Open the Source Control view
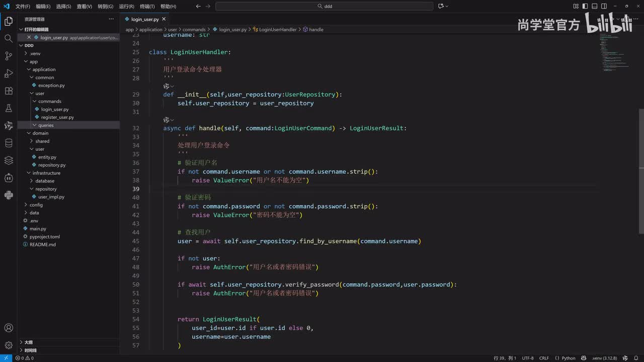The width and height of the screenshot is (644, 362). point(9,56)
